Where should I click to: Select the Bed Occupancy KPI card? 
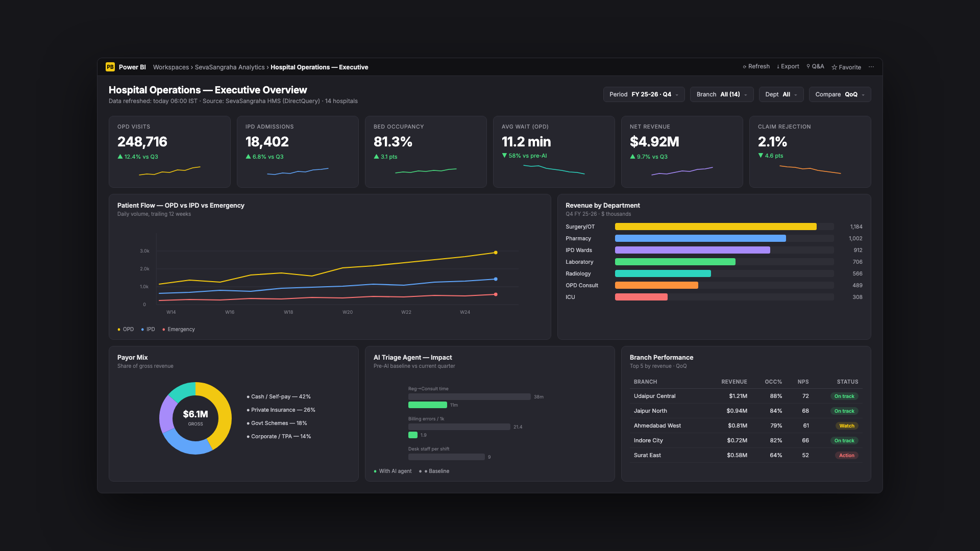426,152
